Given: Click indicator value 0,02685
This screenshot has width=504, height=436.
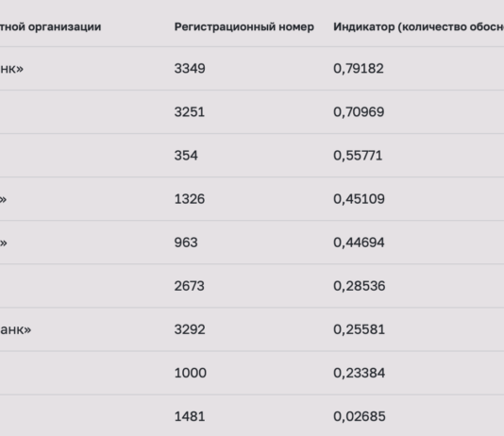Looking at the screenshot, I should [x=360, y=416].
